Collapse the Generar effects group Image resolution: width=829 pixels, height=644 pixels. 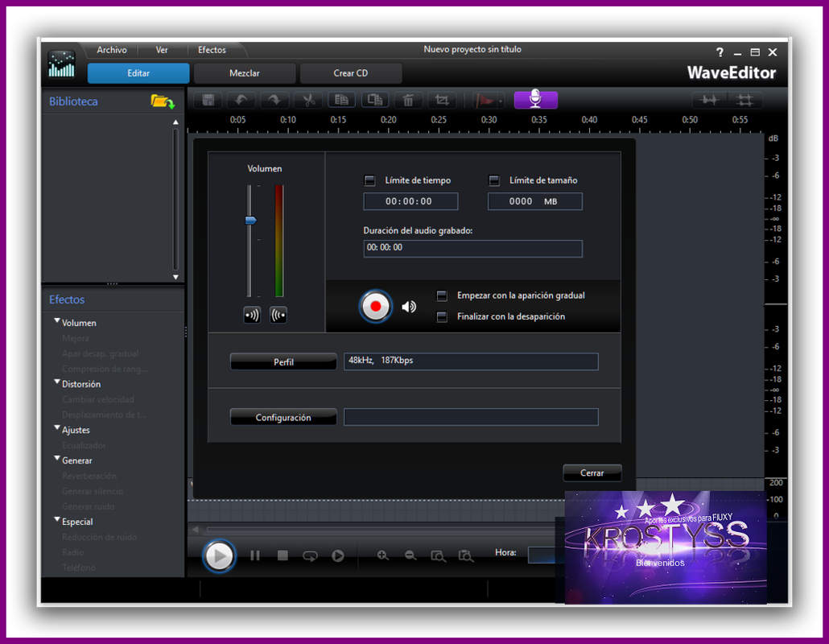(57, 458)
